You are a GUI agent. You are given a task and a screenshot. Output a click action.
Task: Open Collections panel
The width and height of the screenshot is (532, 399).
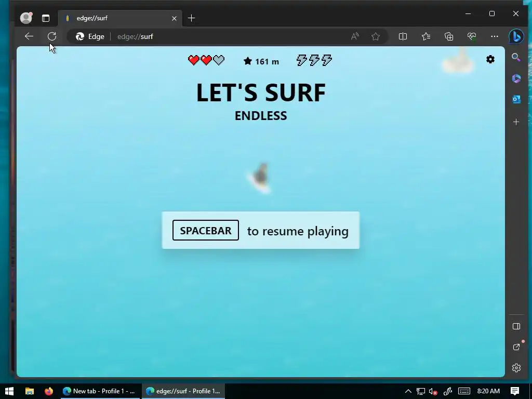pyautogui.click(x=449, y=36)
